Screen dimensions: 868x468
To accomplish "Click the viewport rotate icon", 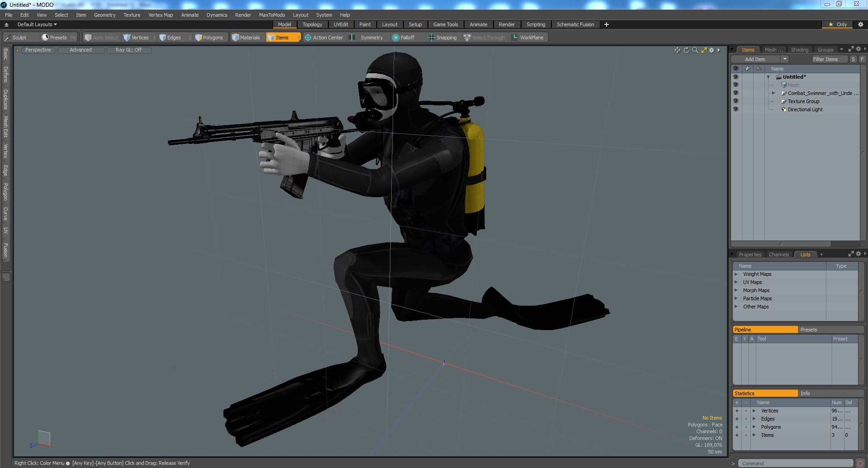I will 686,50.
